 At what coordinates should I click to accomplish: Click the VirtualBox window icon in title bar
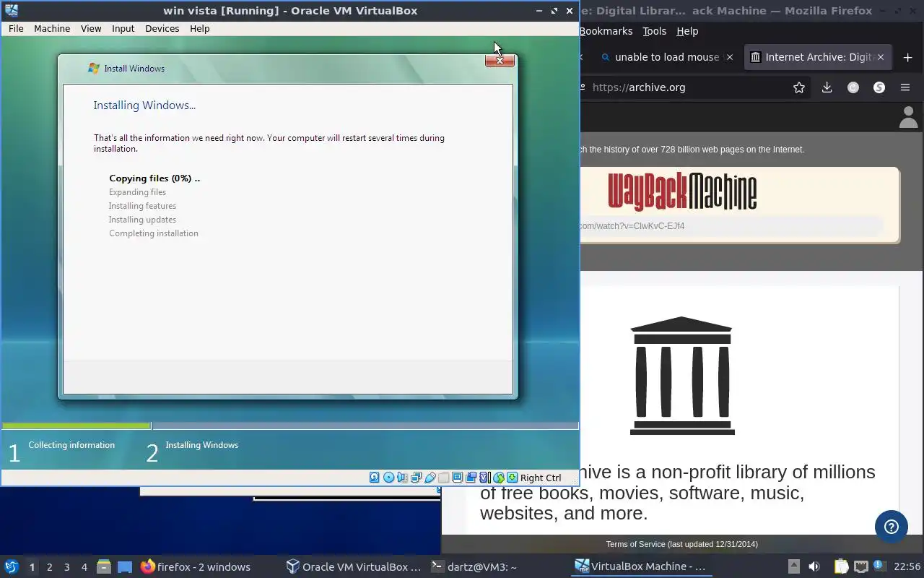point(11,10)
